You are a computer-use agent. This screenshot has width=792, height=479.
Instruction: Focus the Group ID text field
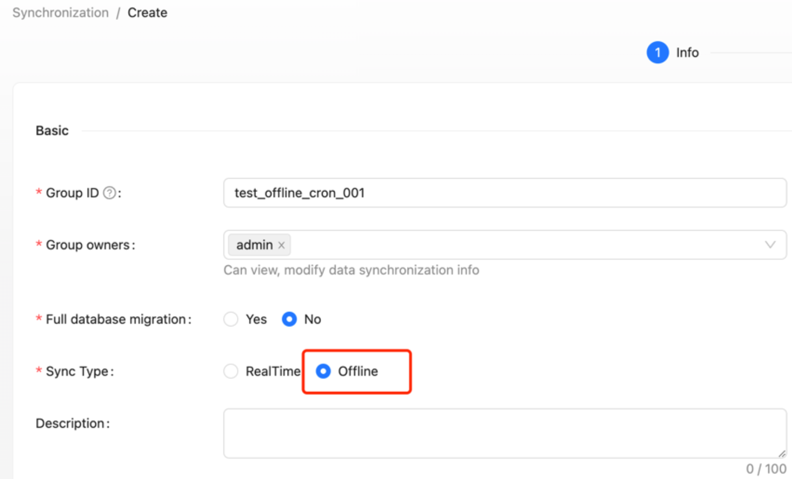[504, 193]
